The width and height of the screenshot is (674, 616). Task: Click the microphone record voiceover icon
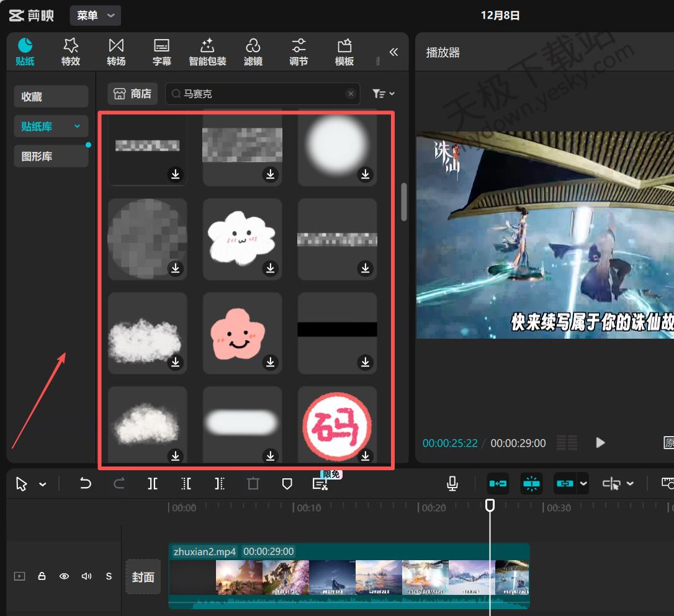453,484
